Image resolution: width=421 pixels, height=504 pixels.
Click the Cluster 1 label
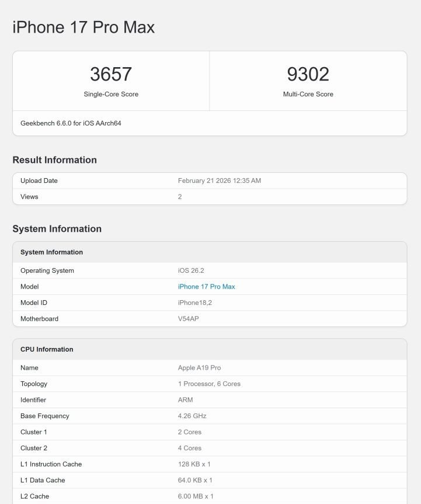33,432
